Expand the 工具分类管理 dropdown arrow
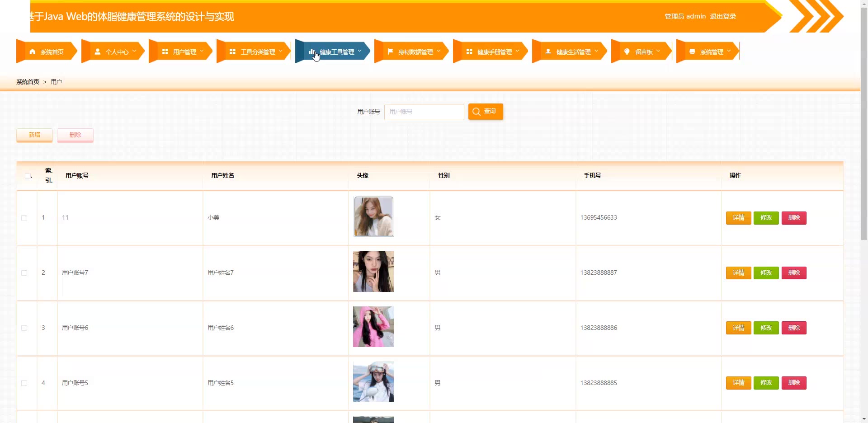868x423 pixels. click(x=281, y=51)
